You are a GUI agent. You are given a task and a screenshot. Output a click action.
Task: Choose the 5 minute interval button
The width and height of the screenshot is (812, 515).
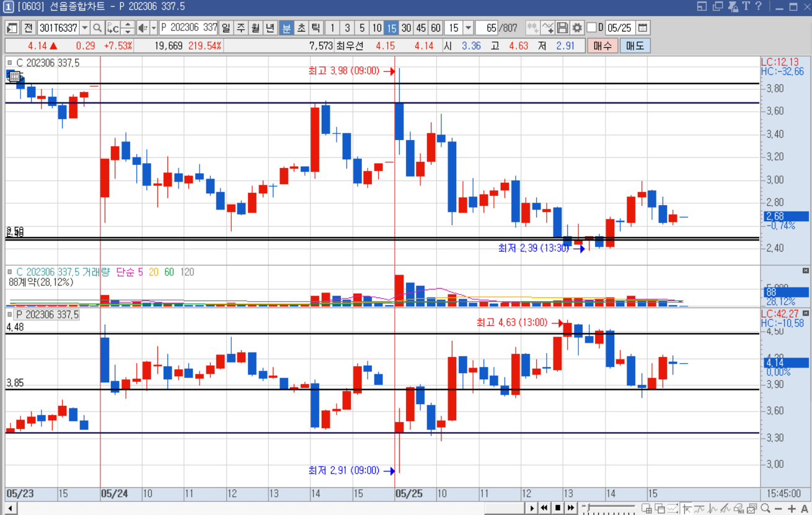362,28
